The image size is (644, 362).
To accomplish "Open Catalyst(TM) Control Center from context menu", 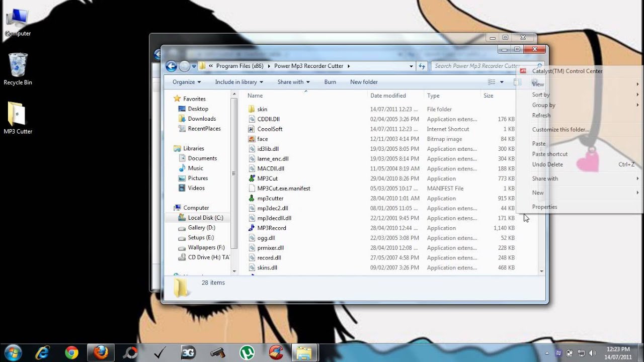I will pyautogui.click(x=579, y=71).
